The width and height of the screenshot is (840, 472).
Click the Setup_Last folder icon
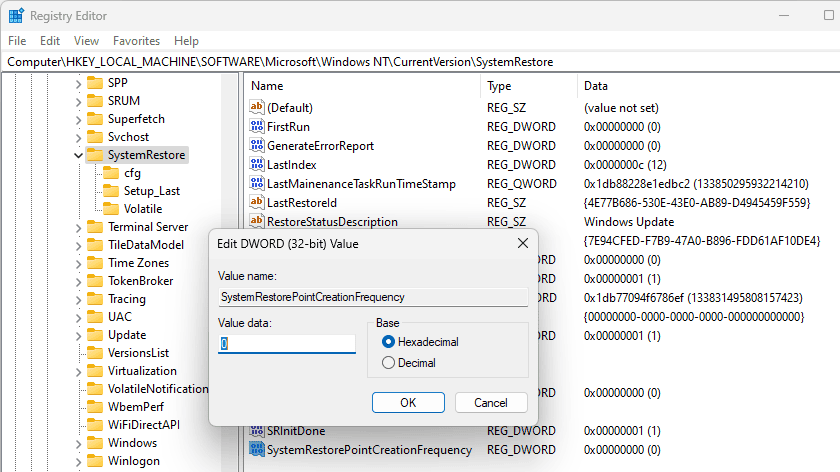(x=111, y=191)
